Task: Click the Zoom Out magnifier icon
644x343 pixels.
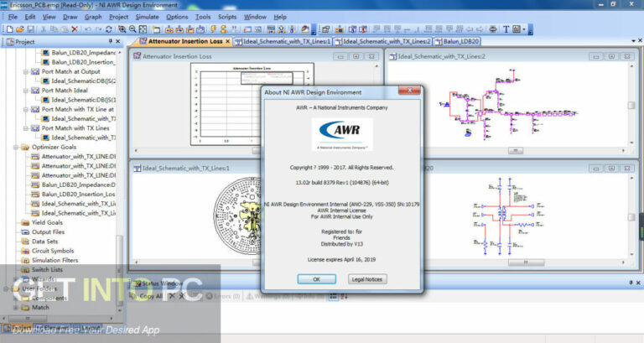Action: point(132,29)
